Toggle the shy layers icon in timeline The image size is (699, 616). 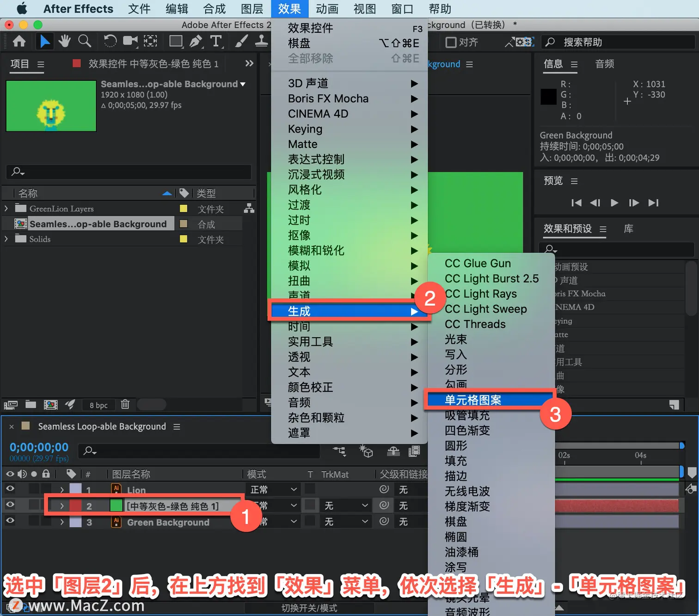pyautogui.click(x=393, y=451)
